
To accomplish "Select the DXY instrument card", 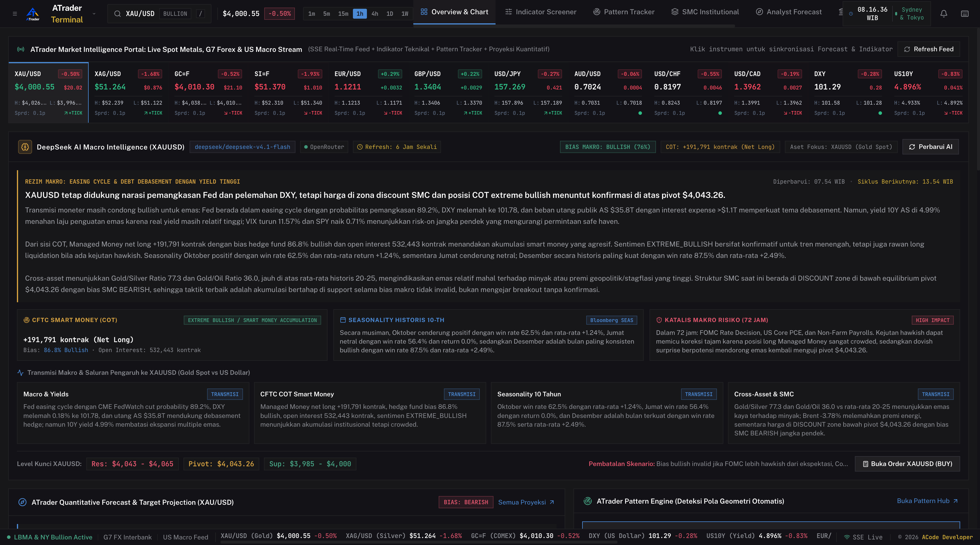I will [848, 93].
